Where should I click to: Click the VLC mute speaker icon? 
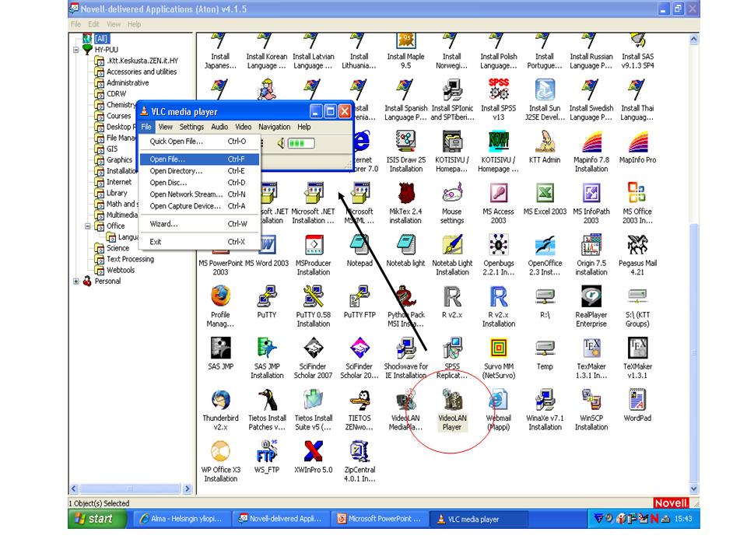point(281,143)
